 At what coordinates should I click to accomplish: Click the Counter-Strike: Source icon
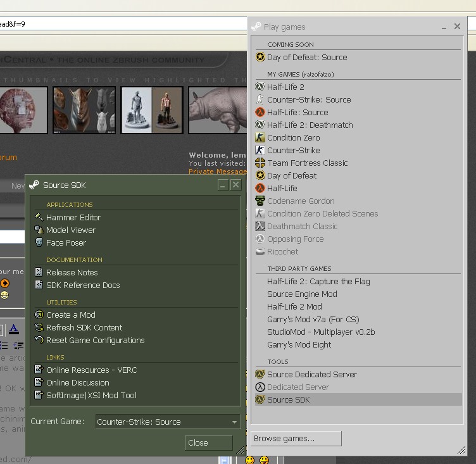point(260,99)
